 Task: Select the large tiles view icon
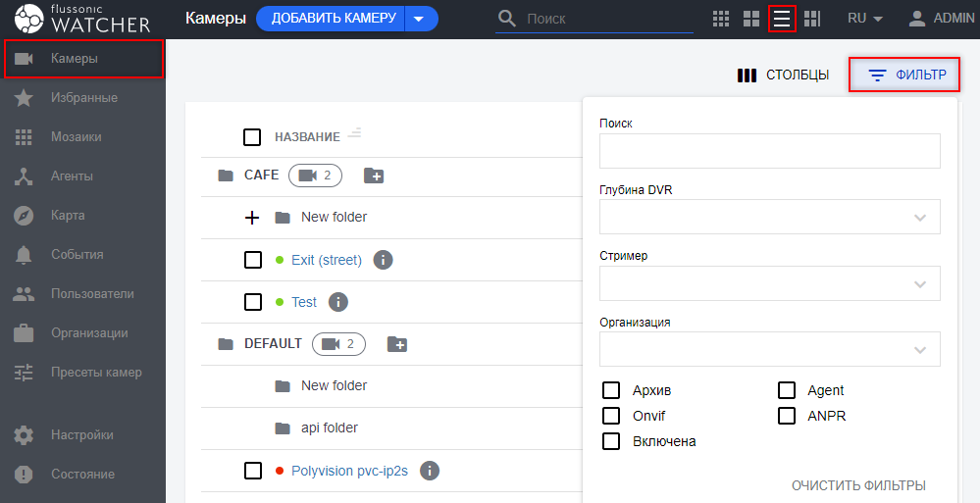click(751, 19)
